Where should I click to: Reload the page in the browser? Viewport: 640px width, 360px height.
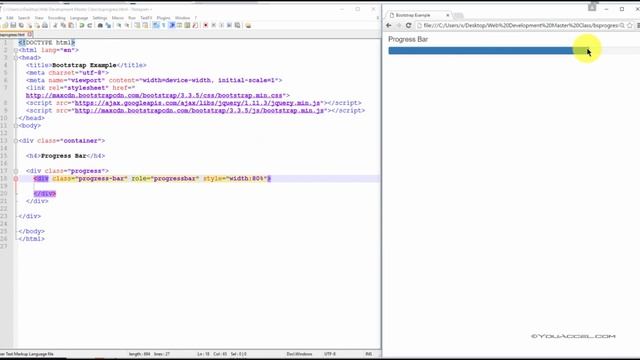(408, 25)
